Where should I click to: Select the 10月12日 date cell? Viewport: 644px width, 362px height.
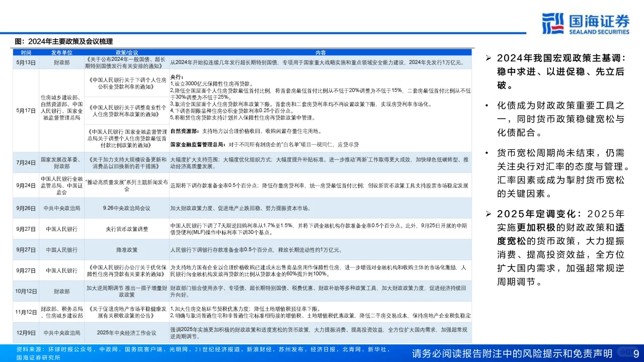pyautogui.click(x=26, y=291)
